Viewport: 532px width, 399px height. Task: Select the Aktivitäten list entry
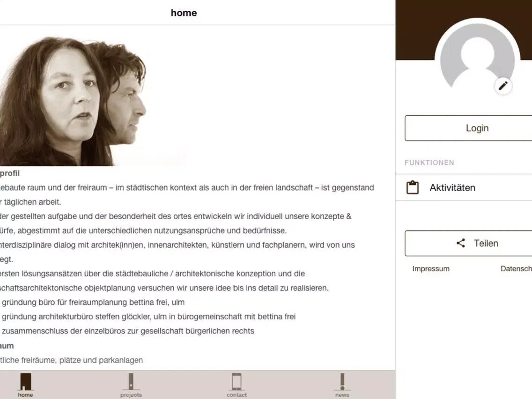click(x=464, y=188)
